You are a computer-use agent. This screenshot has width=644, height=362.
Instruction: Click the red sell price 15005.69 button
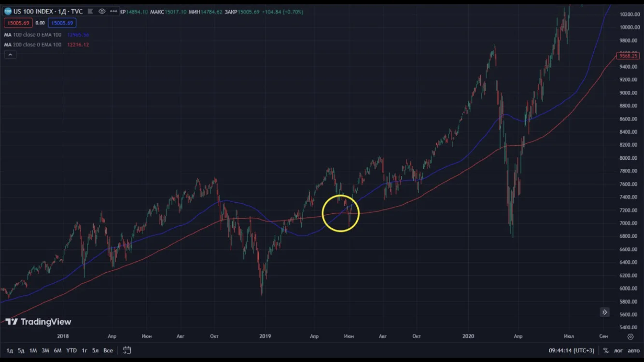click(x=18, y=23)
